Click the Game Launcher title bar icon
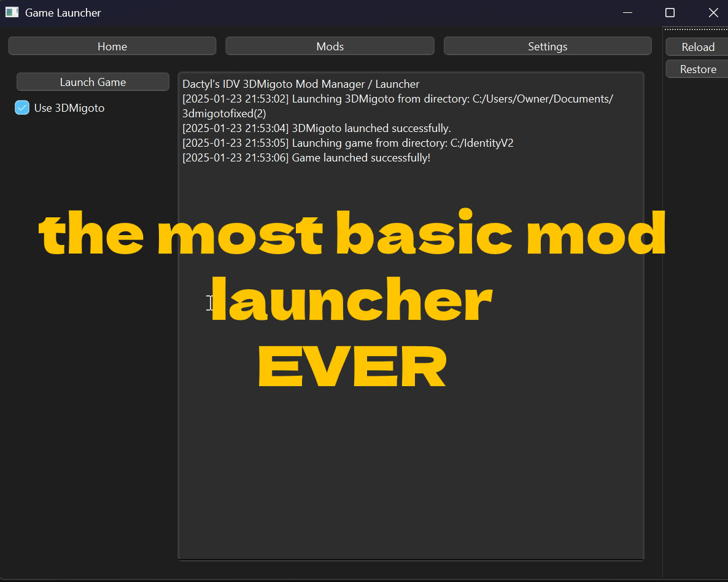 click(12, 12)
